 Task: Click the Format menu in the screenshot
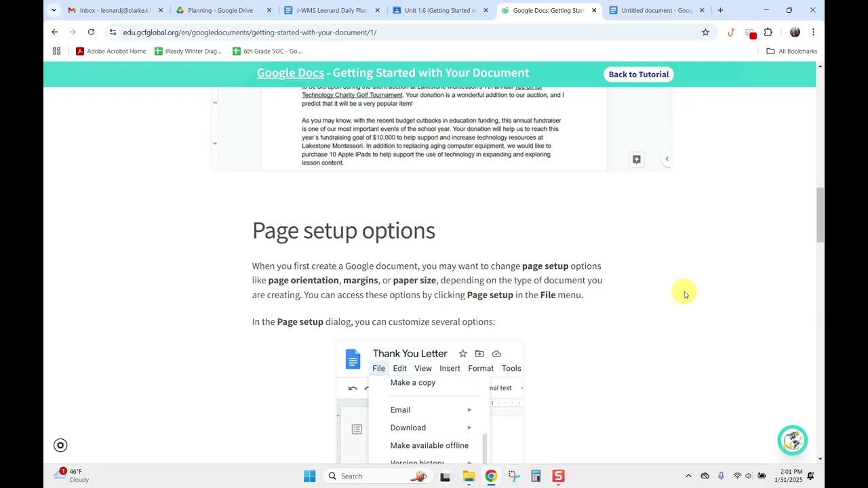(x=481, y=369)
